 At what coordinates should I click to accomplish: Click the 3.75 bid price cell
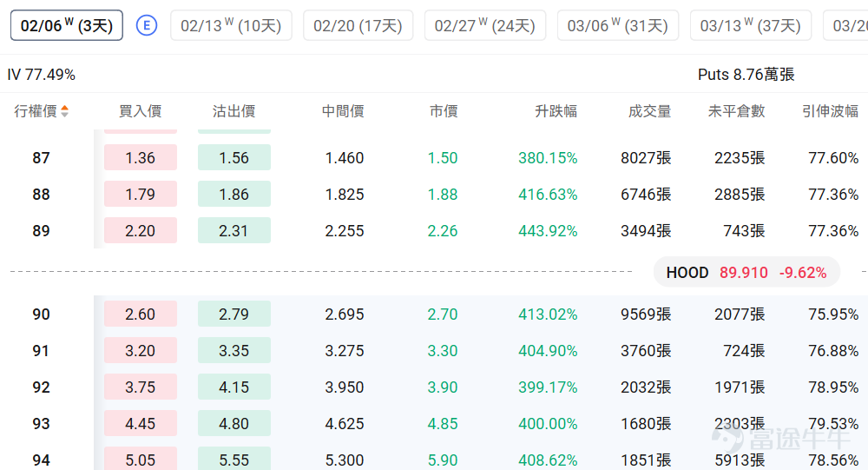pos(141,387)
